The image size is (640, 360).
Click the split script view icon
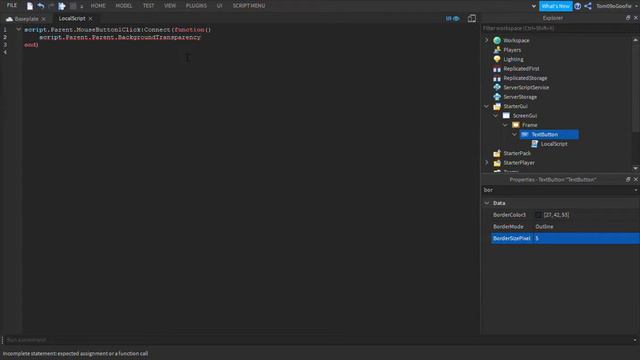pos(471,18)
